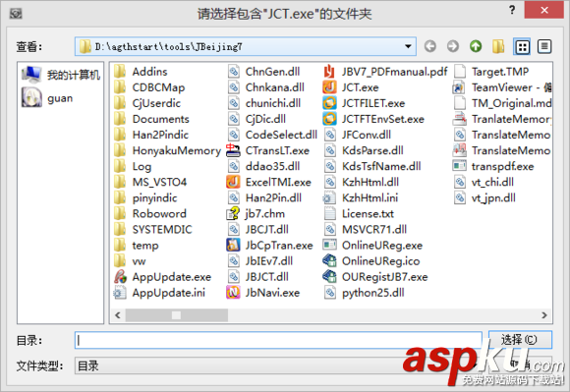This screenshot has width=570, height=392.
Task: Select the AppUpdate.exe icon
Action: (x=120, y=277)
